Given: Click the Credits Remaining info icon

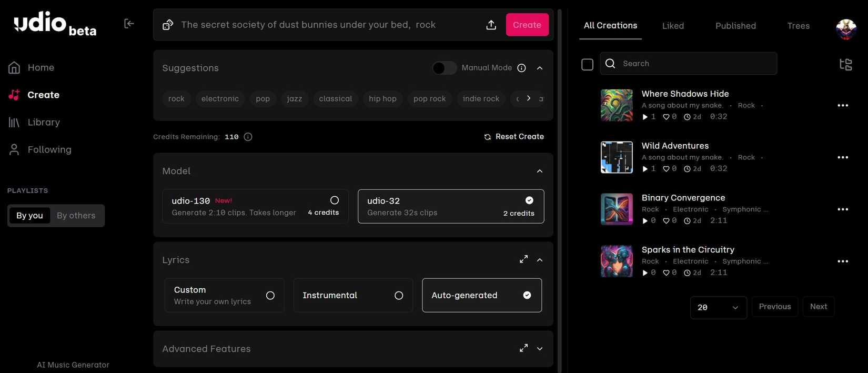Looking at the screenshot, I should tap(248, 137).
